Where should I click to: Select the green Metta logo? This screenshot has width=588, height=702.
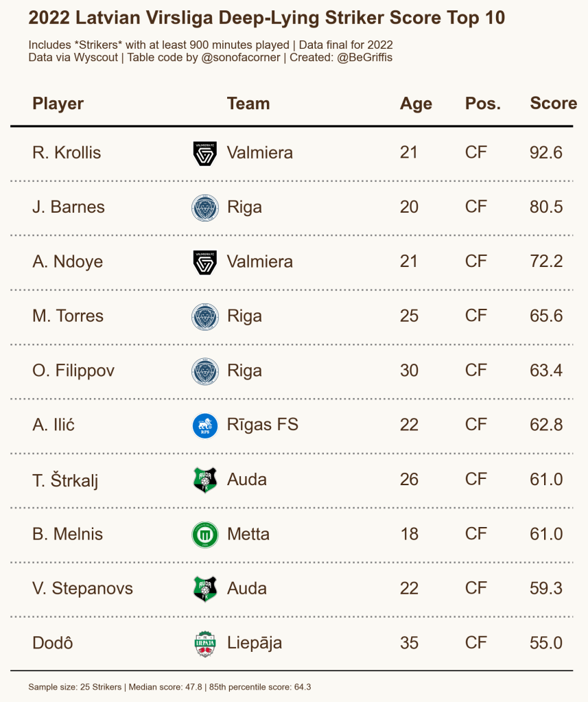click(204, 535)
